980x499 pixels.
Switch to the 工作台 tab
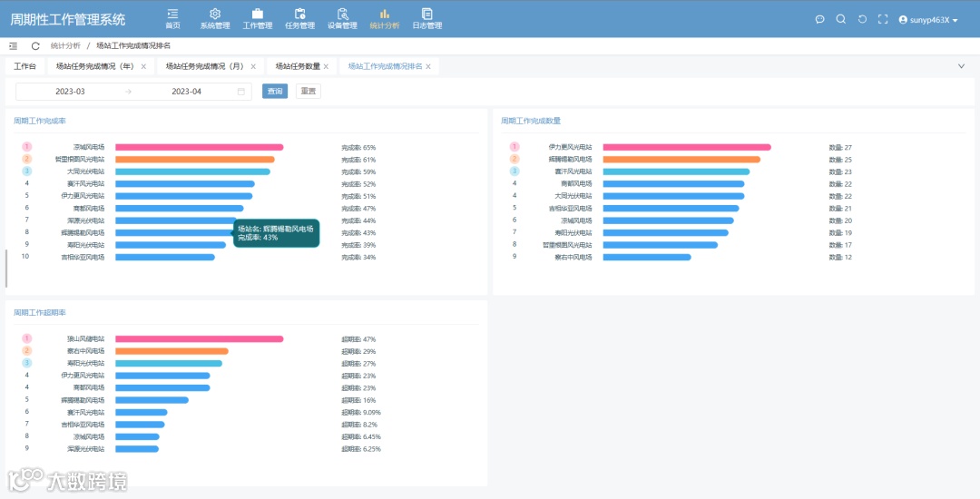(x=25, y=66)
